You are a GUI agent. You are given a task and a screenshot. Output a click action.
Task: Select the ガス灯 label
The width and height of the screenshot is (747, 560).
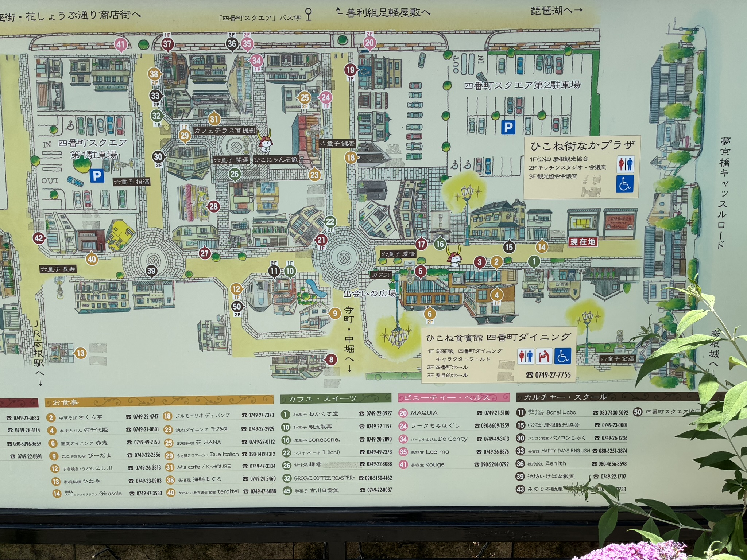point(381,275)
